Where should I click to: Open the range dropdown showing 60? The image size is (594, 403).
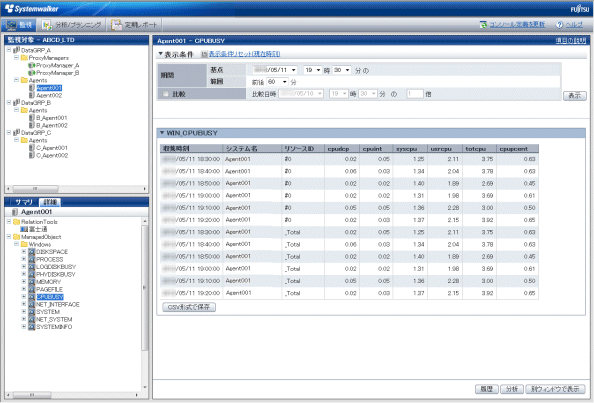coord(277,82)
